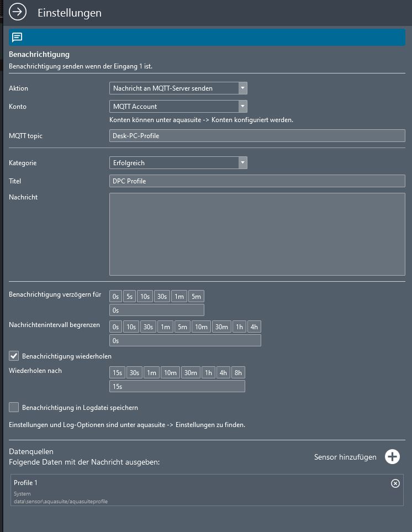Remove Profile 1 data source with X icon
Viewport: 412px width, 532px height.
(x=395, y=483)
